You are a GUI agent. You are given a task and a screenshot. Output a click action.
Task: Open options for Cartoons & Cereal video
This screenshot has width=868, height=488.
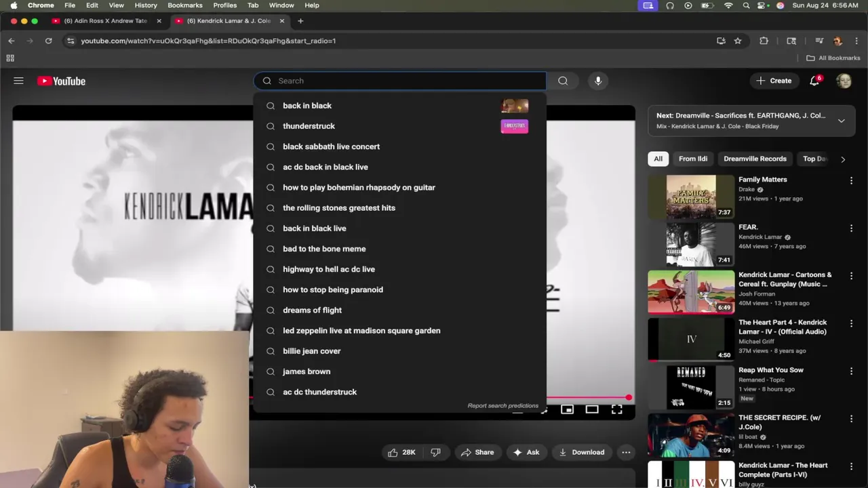(851, 276)
